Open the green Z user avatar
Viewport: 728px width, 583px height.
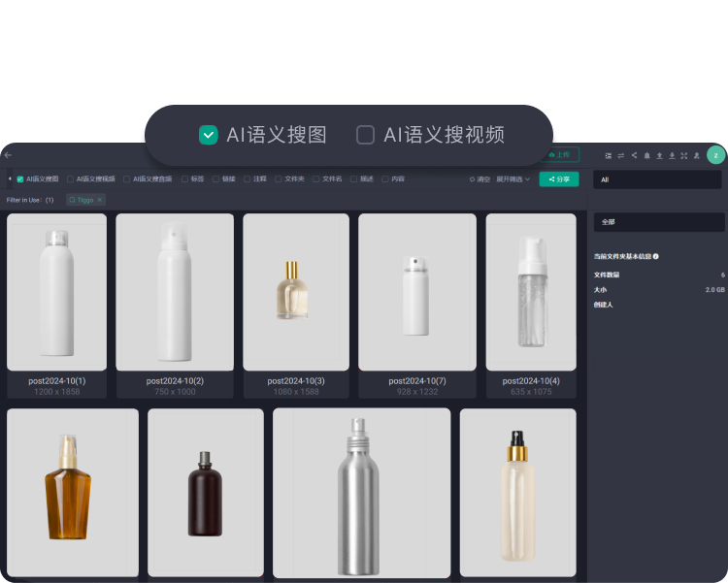click(x=715, y=155)
